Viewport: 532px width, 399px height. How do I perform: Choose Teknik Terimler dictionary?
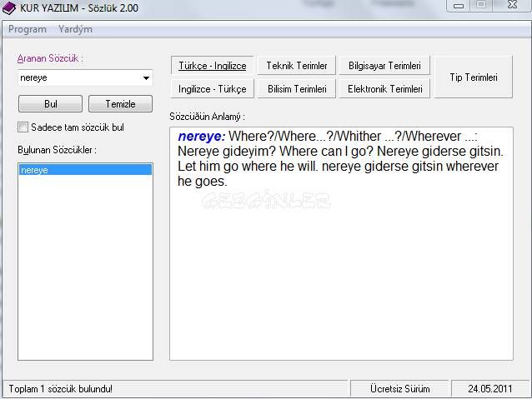pyautogui.click(x=297, y=66)
